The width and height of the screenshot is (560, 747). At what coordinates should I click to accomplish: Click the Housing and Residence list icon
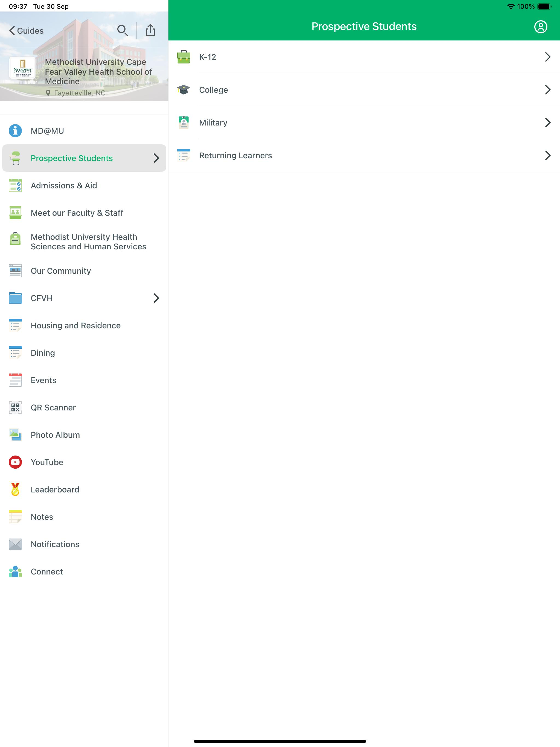[x=15, y=326]
